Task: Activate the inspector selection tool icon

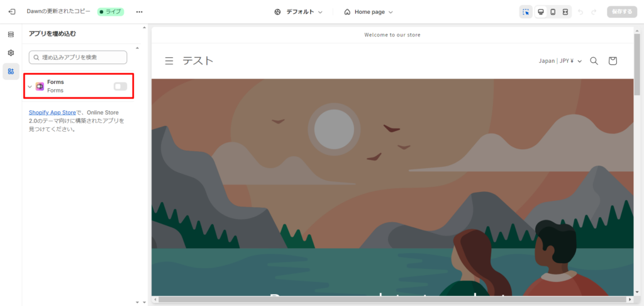Action: click(x=526, y=12)
